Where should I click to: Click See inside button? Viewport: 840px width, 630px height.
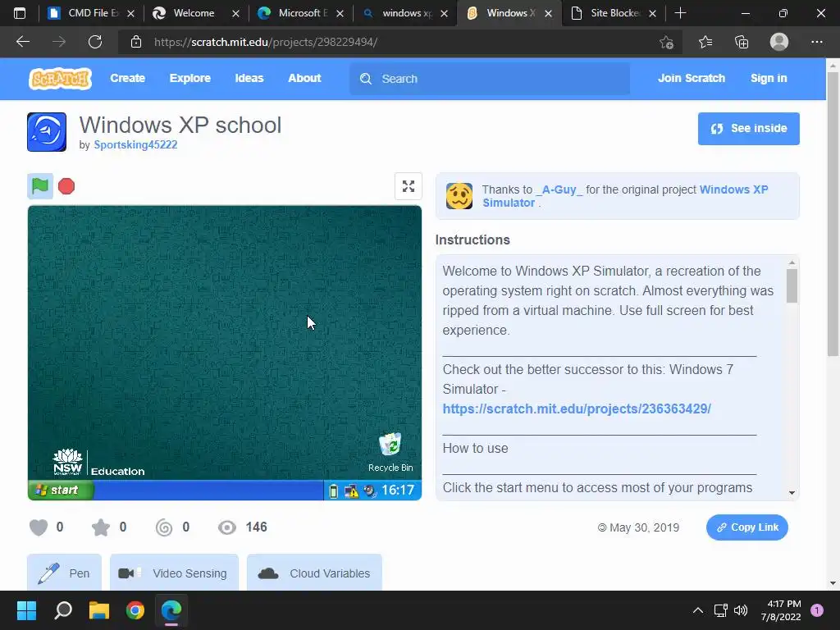click(748, 129)
